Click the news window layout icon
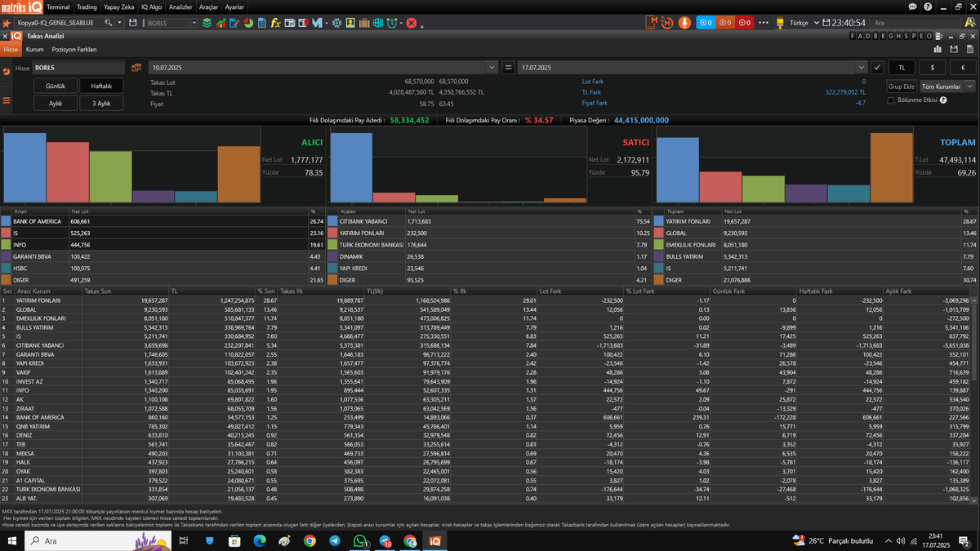The image size is (980, 551). tap(290, 23)
